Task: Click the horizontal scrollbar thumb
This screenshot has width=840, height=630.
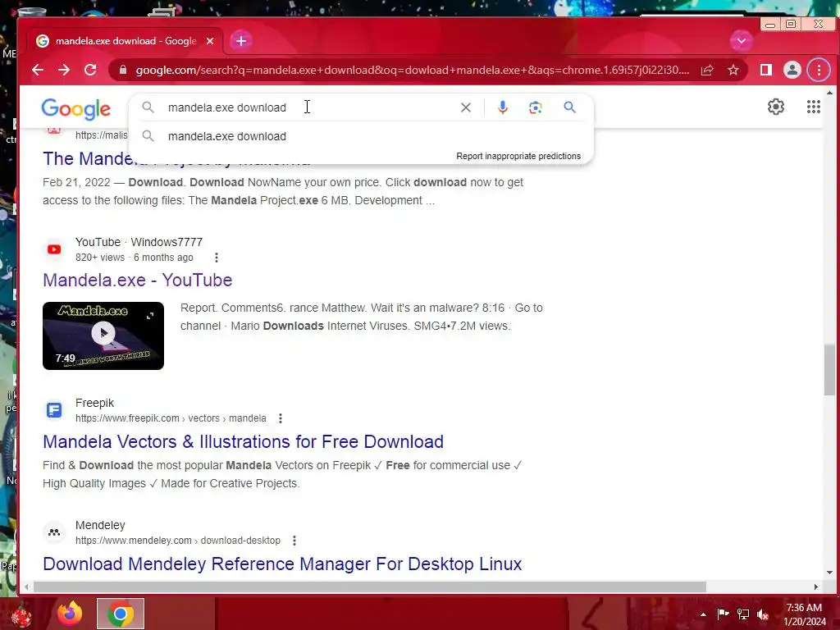Action: [370, 587]
